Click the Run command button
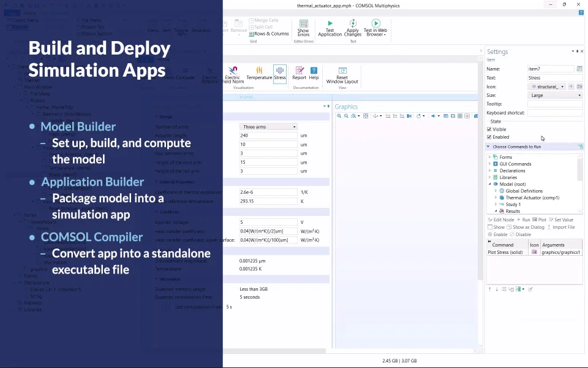 (524, 220)
